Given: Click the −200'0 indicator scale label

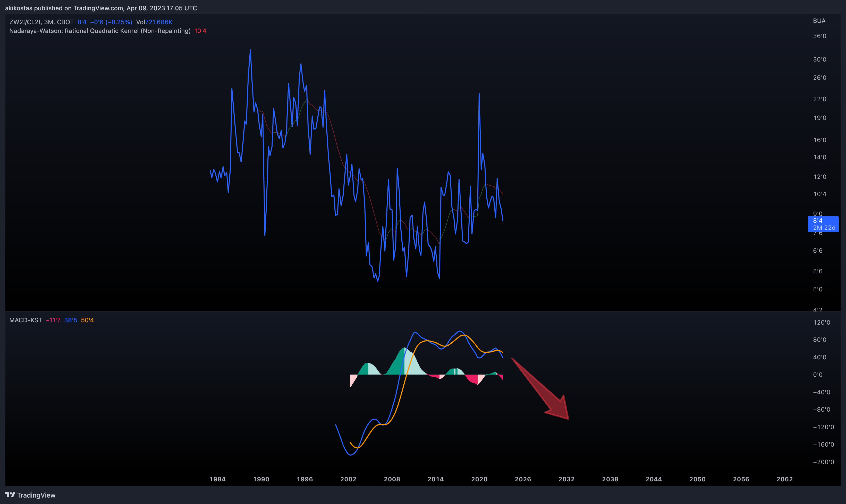Looking at the screenshot, I should pyautogui.click(x=823, y=462).
